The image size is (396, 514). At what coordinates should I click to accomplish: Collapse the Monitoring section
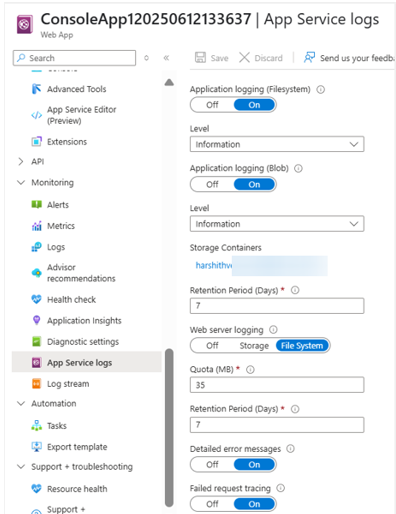21,182
